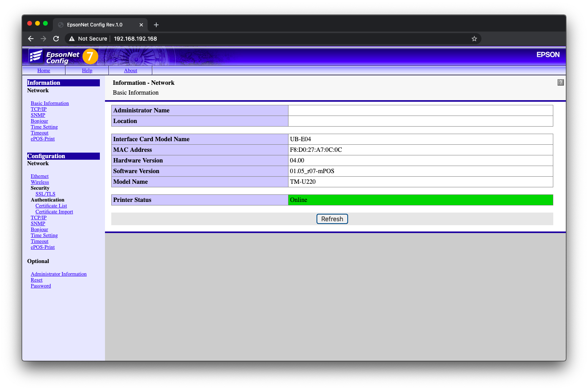This screenshot has width=588, height=390.
Task: Click the software version 01.05_r07-mPOS
Action: 312,171
